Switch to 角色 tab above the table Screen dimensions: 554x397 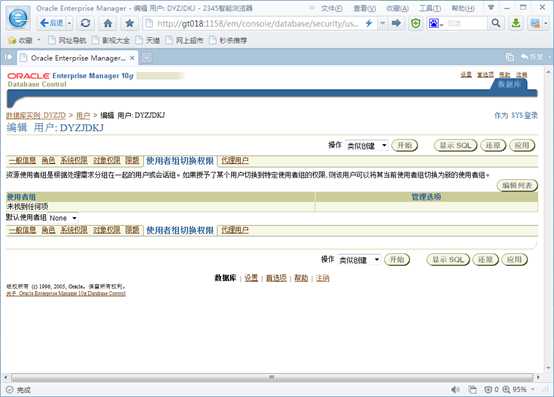tap(48, 160)
